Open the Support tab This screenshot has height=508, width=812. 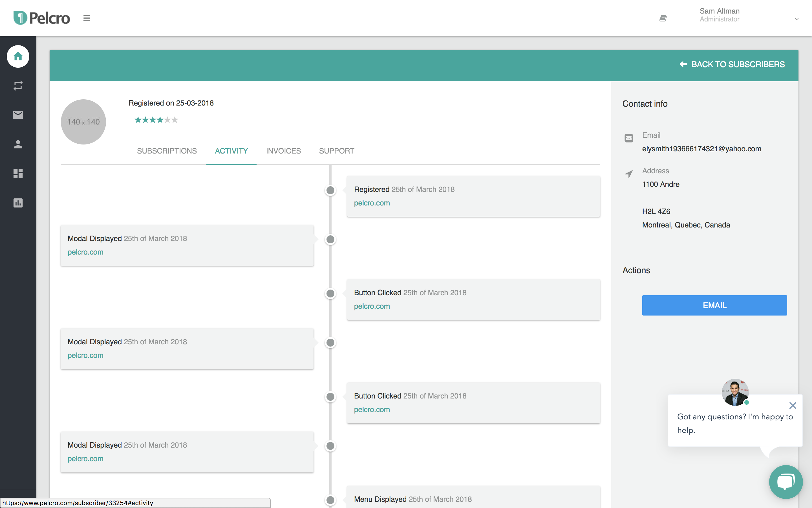click(x=337, y=151)
